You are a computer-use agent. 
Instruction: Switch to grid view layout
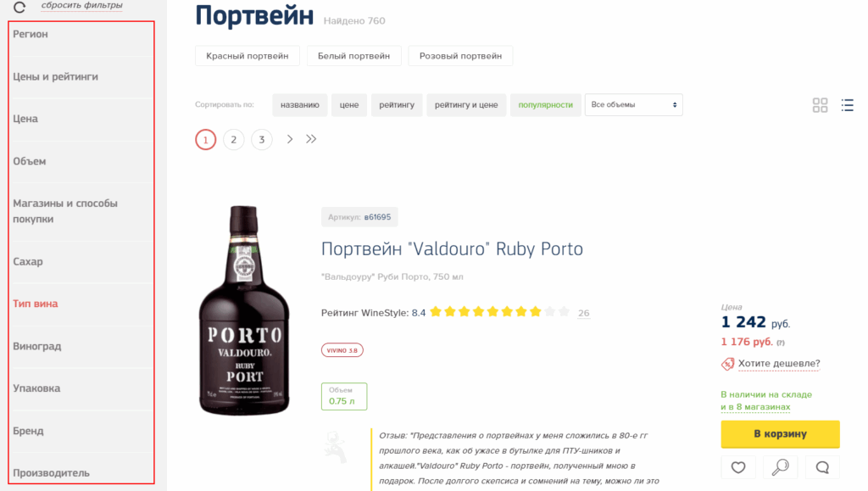(x=820, y=105)
